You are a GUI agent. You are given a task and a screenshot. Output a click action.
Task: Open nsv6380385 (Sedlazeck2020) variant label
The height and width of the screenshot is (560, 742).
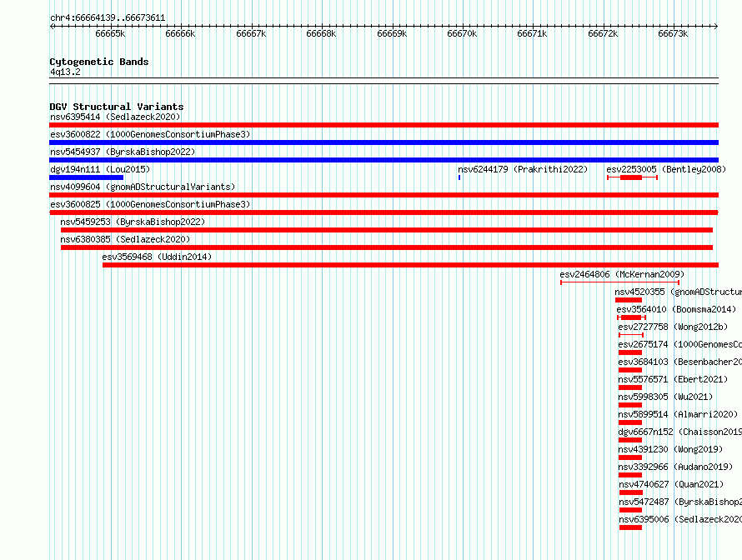point(125,239)
